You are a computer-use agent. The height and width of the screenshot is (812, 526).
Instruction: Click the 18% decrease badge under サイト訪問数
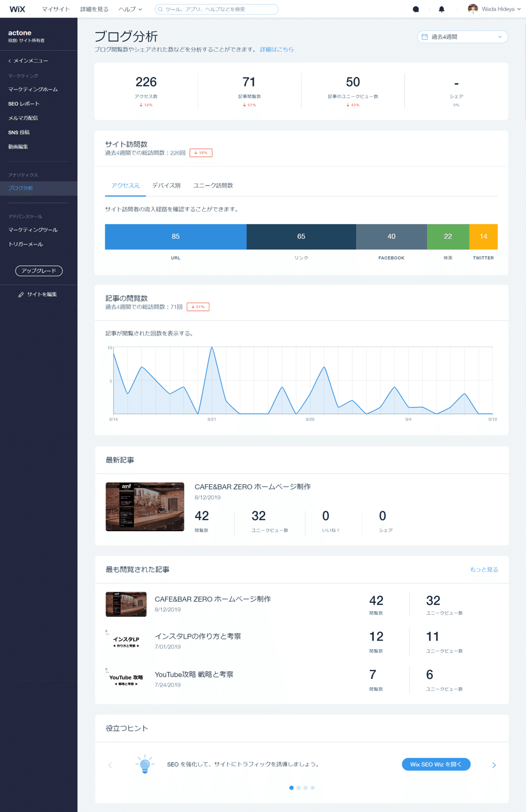201,153
